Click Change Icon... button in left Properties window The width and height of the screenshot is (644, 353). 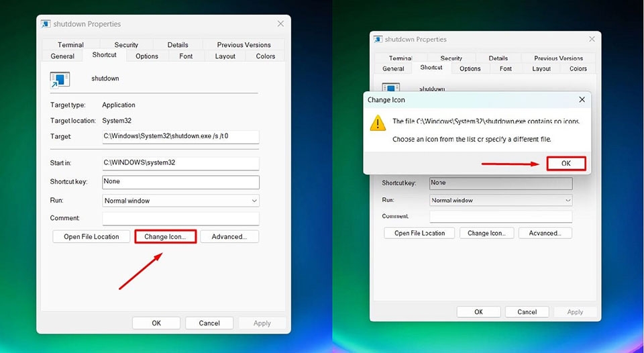(166, 237)
